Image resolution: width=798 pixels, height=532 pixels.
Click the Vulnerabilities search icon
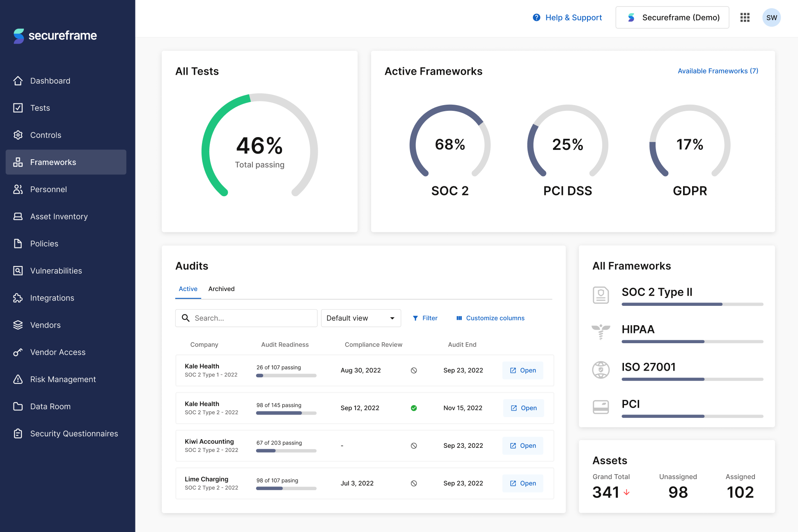click(x=18, y=271)
